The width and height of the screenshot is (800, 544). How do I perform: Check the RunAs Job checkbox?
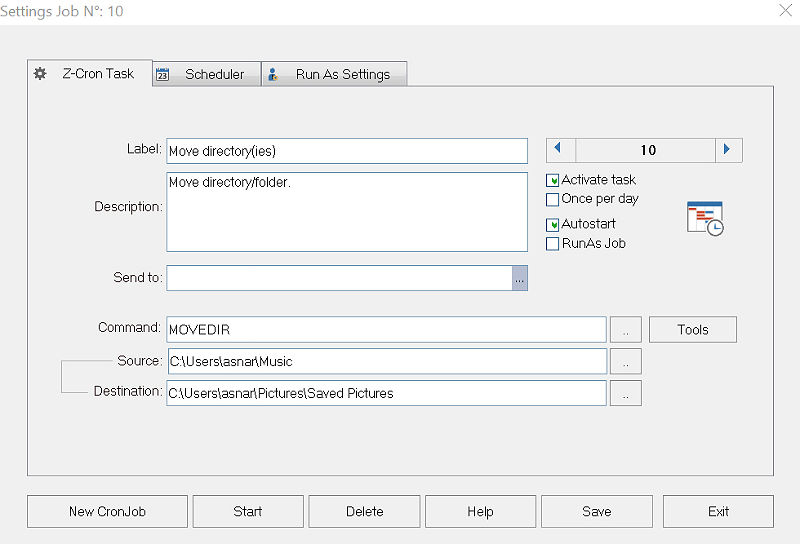553,244
